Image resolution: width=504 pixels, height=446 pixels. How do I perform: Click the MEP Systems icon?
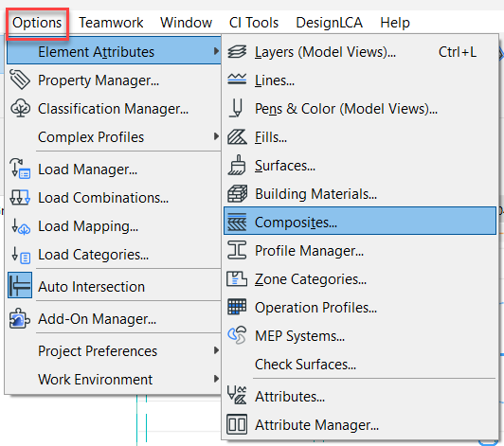(237, 335)
